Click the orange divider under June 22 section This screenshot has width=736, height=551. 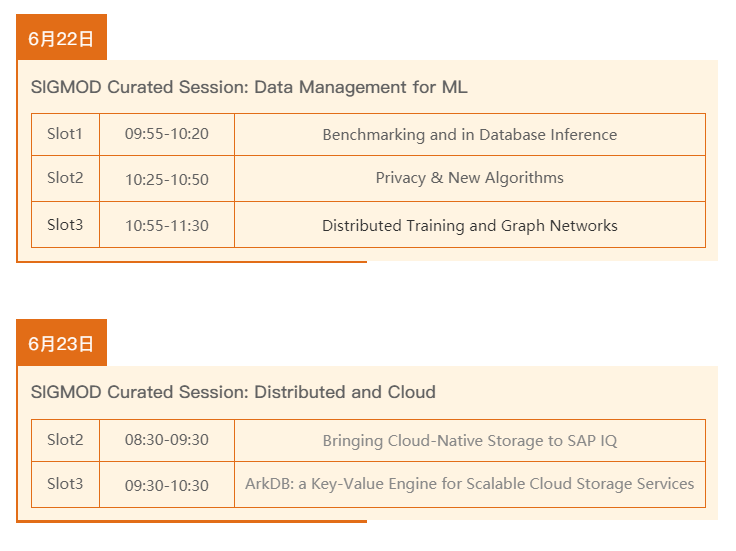pos(192,262)
